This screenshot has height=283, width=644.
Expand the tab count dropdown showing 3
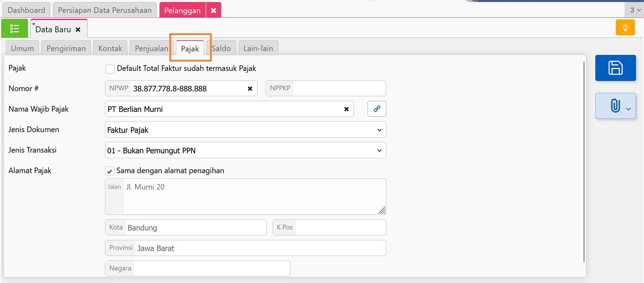635,10
